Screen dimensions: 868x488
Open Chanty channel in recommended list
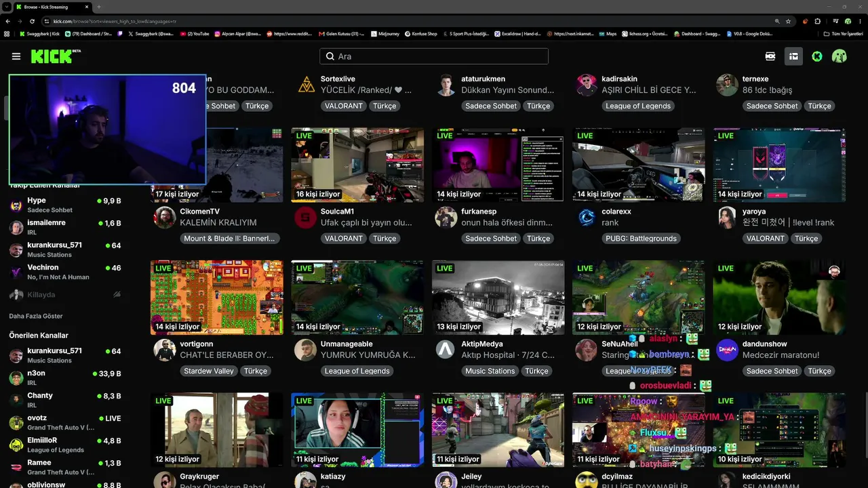click(65, 400)
